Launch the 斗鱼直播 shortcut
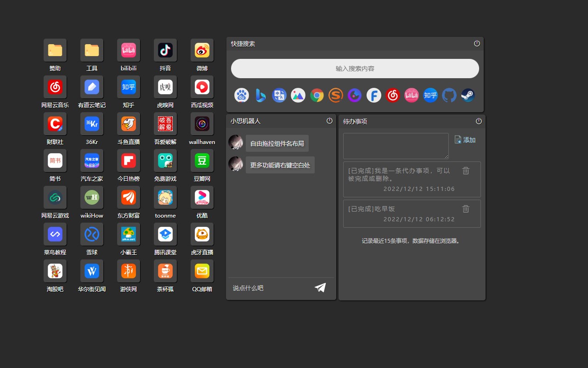The width and height of the screenshot is (588, 368). (129, 124)
